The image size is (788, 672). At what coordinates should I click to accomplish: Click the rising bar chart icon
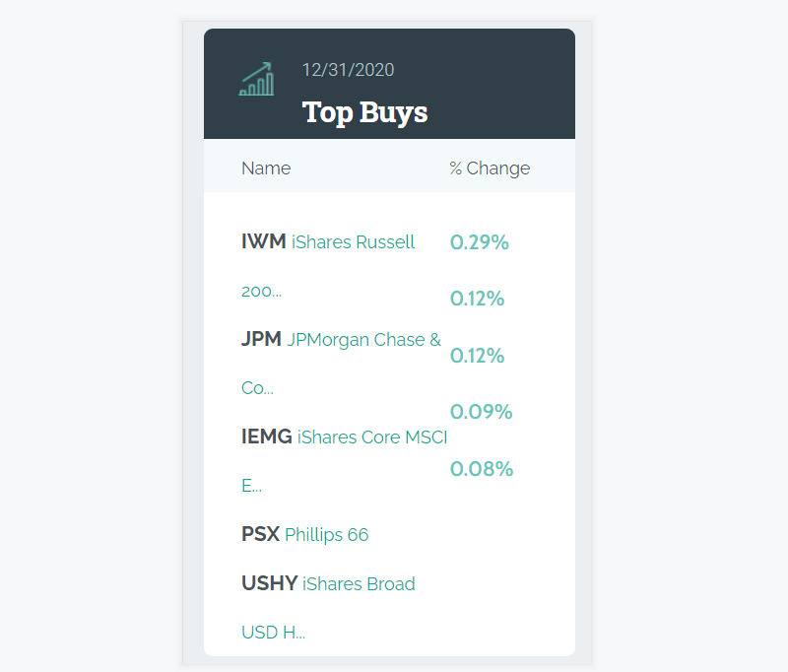point(256,80)
